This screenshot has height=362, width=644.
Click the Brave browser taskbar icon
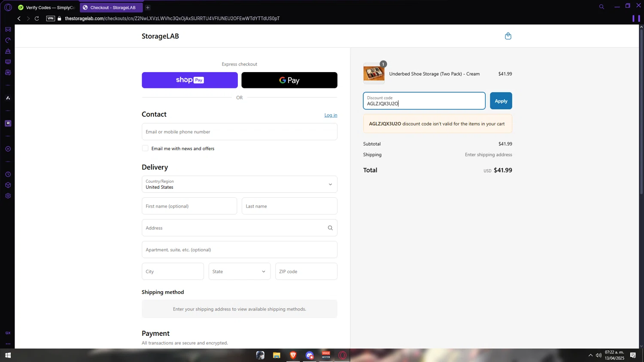click(x=293, y=355)
